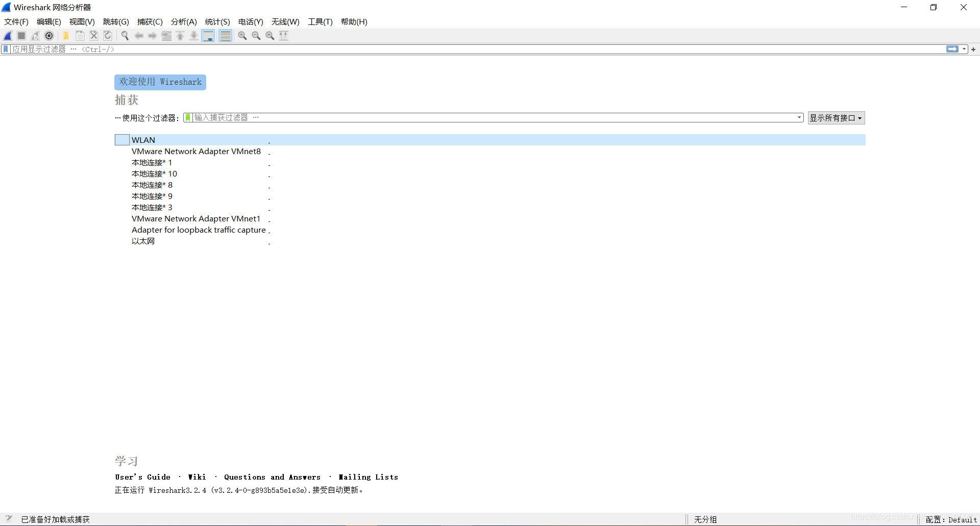The image size is (980, 526).
Task: Open the 分析(A) menu
Action: (184, 22)
